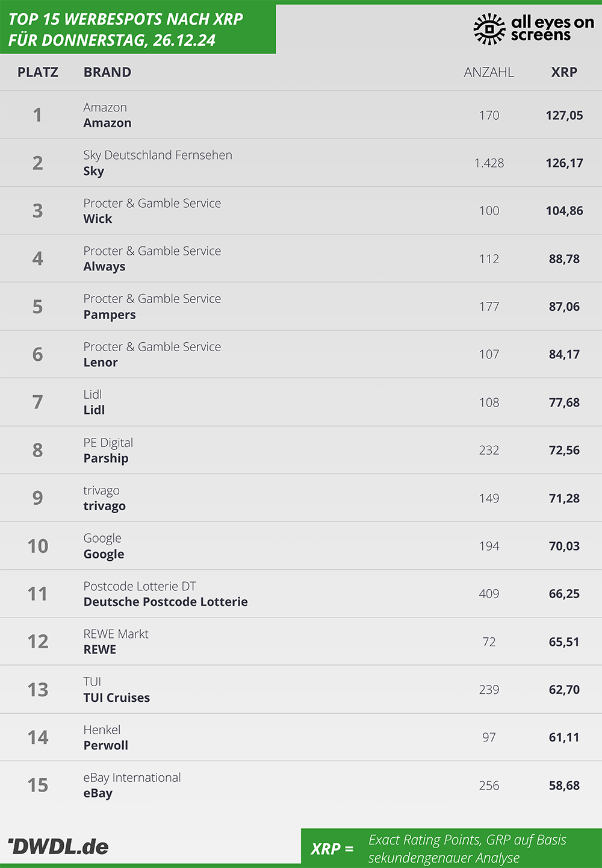This screenshot has height=868, width=602.
Task: Click the ANZAHL column header
Action: 489,72
